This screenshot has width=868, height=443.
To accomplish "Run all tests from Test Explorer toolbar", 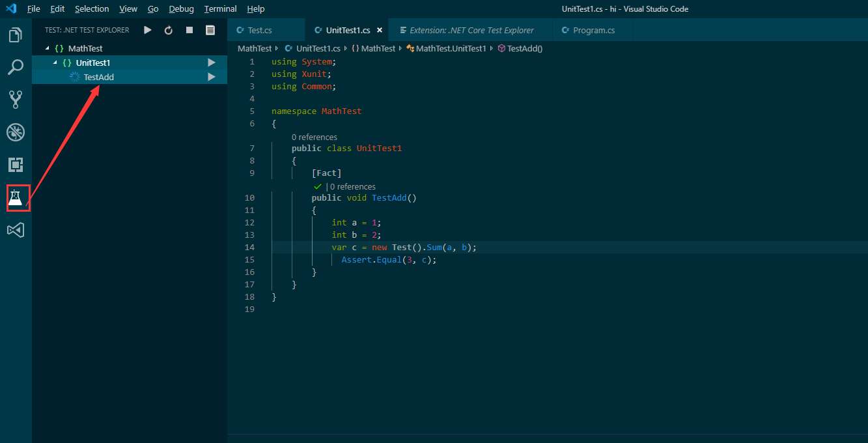I will pyautogui.click(x=148, y=30).
